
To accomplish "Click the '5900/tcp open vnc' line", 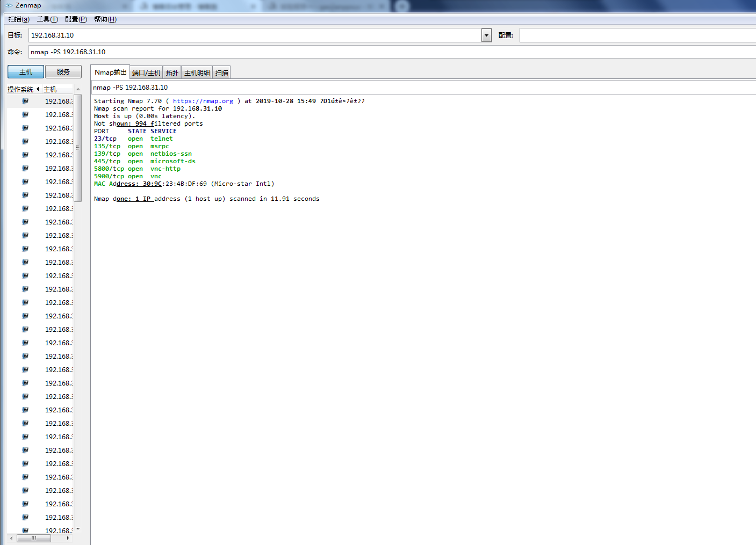I will pos(128,176).
